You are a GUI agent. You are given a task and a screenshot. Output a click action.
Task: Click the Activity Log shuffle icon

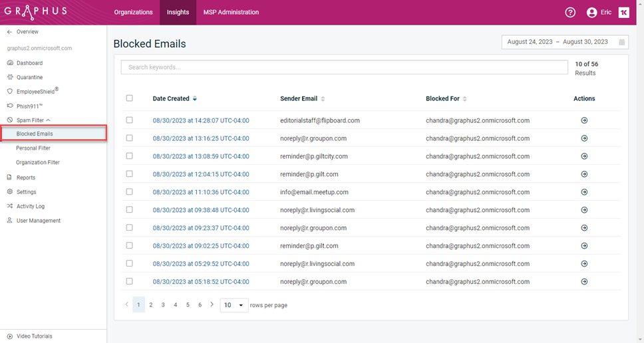pos(10,206)
